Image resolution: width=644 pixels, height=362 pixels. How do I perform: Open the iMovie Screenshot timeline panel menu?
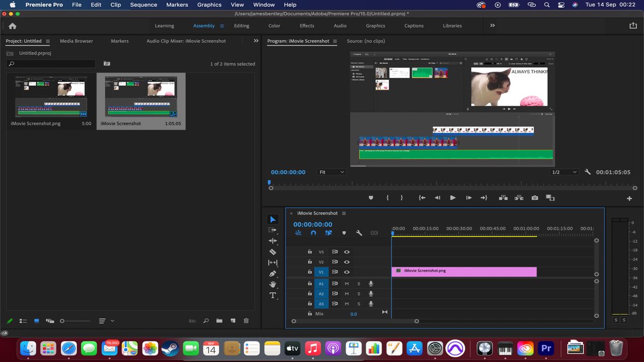[343, 213]
